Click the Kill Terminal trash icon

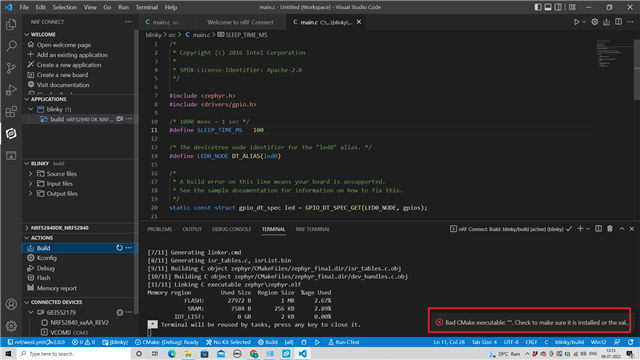[x=610, y=229]
